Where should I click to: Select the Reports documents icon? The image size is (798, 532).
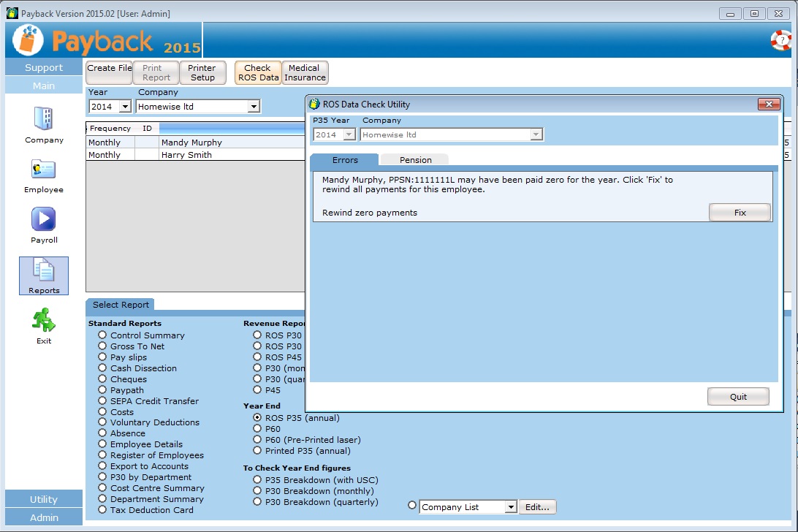tap(44, 270)
